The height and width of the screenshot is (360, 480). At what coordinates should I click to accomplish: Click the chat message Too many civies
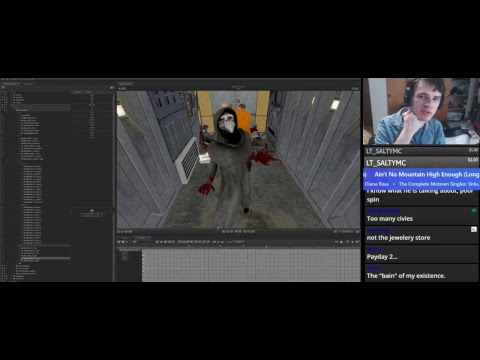(390, 219)
